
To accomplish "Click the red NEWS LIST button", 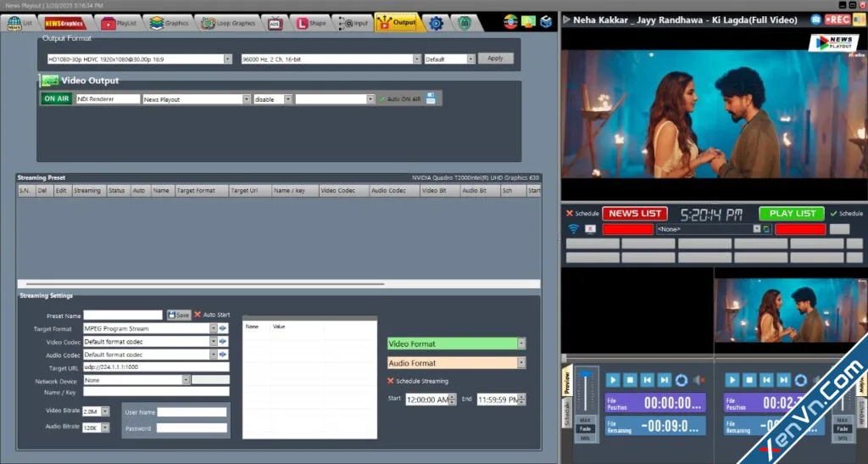I will 635,213.
